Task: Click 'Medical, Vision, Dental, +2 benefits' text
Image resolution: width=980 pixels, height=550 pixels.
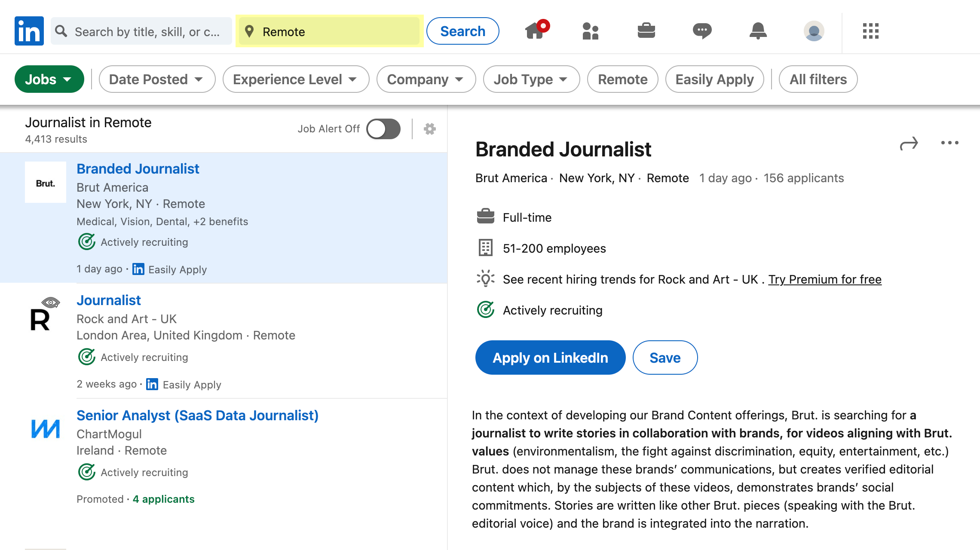Action: pyautogui.click(x=162, y=221)
